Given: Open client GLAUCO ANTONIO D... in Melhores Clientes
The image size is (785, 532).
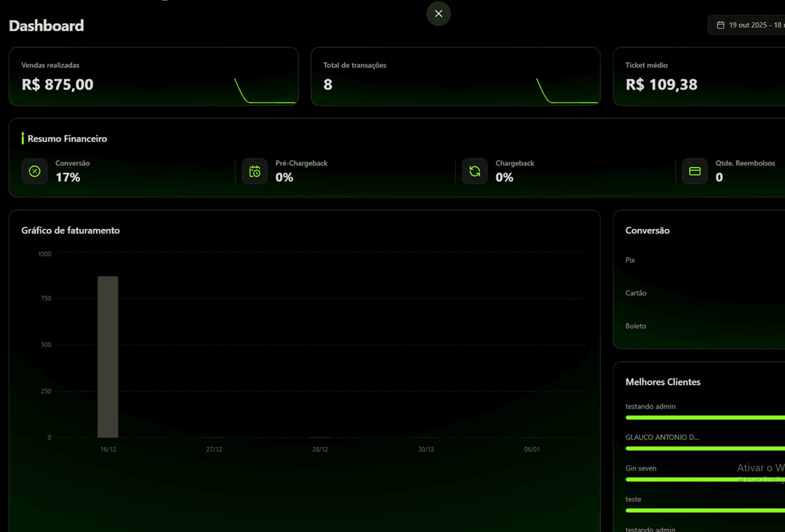Looking at the screenshot, I should coord(663,437).
